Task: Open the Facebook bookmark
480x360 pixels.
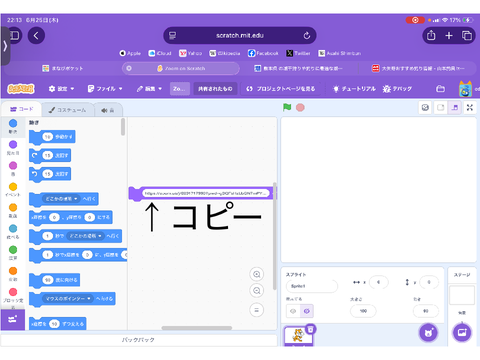Action: 263,53
